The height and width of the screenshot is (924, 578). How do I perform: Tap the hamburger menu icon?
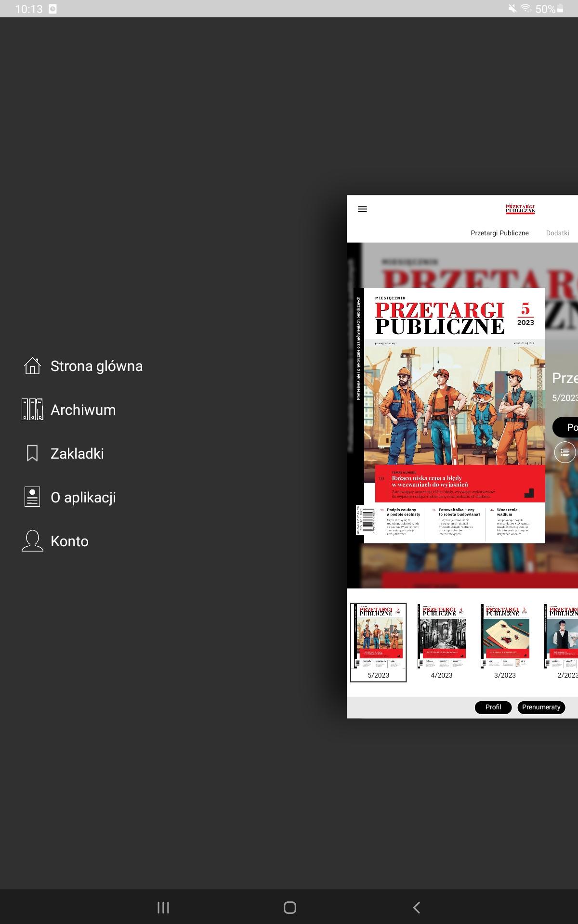363,209
